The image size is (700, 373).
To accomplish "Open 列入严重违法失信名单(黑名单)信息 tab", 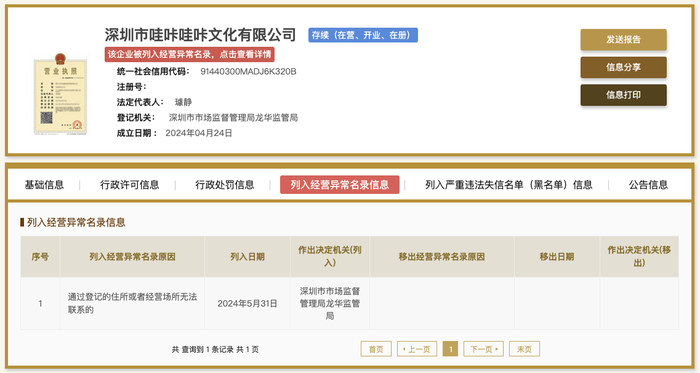I will click(x=508, y=185).
